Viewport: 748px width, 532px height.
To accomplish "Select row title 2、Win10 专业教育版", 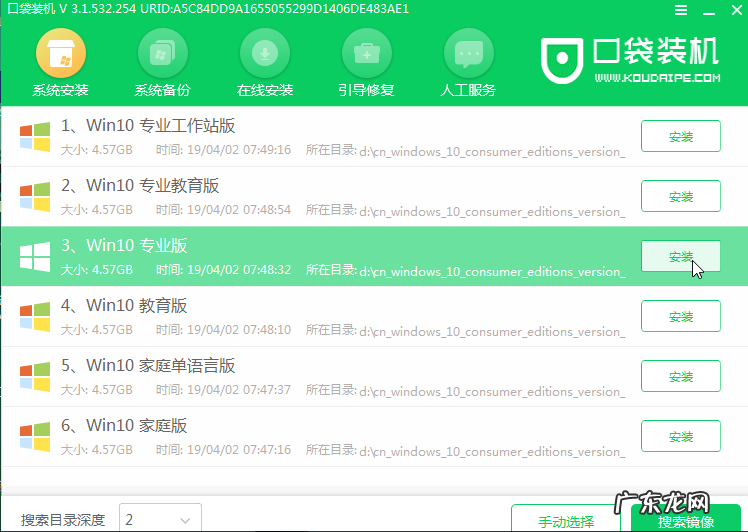I will 140,186.
